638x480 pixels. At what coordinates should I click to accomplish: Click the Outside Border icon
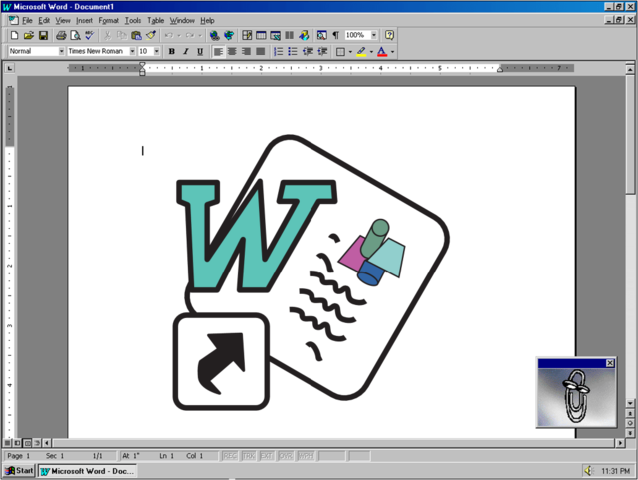pyautogui.click(x=340, y=51)
